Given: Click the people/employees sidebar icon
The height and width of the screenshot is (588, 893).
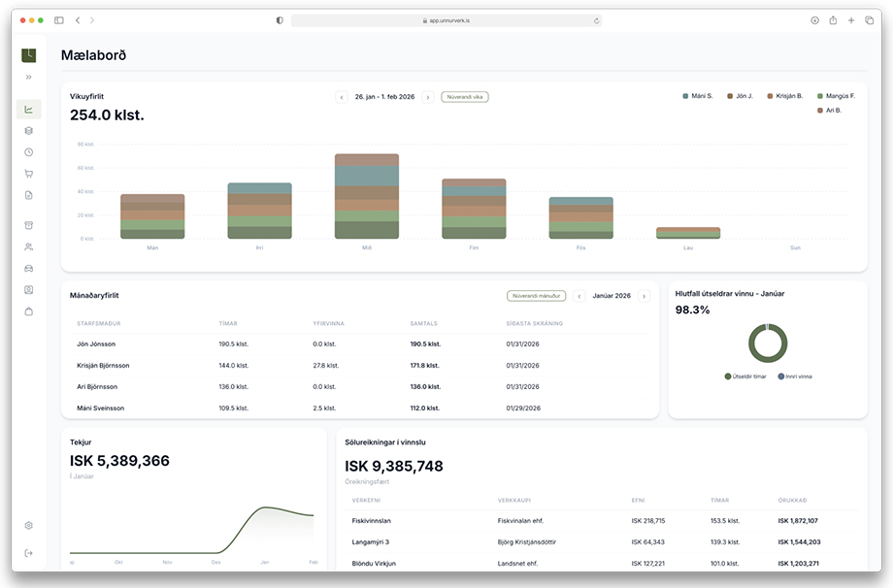Looking at the screenshot, I should click(29, 246).
